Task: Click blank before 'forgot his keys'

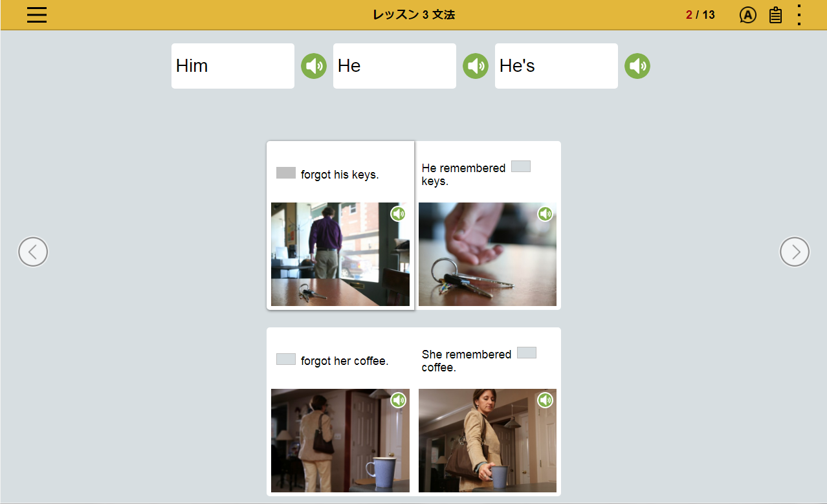Action: pos(286,173)
